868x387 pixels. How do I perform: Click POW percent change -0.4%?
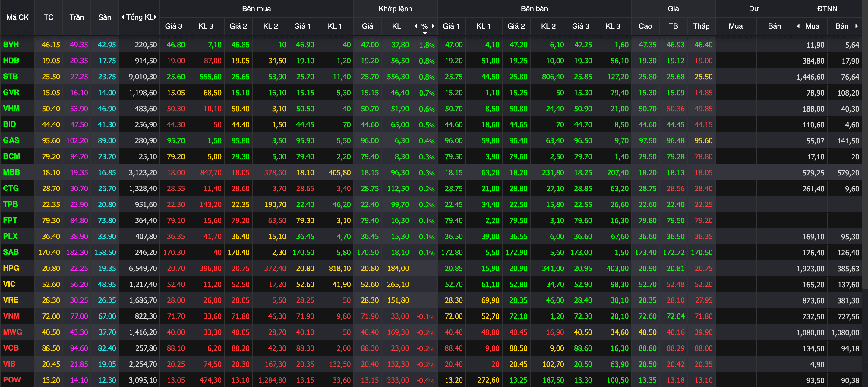pyautogui.click(x=426, y=381)
